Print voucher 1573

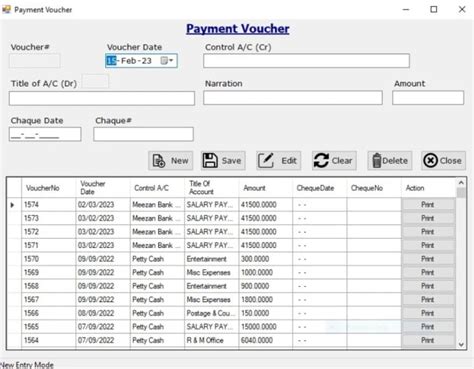[428, 218]
